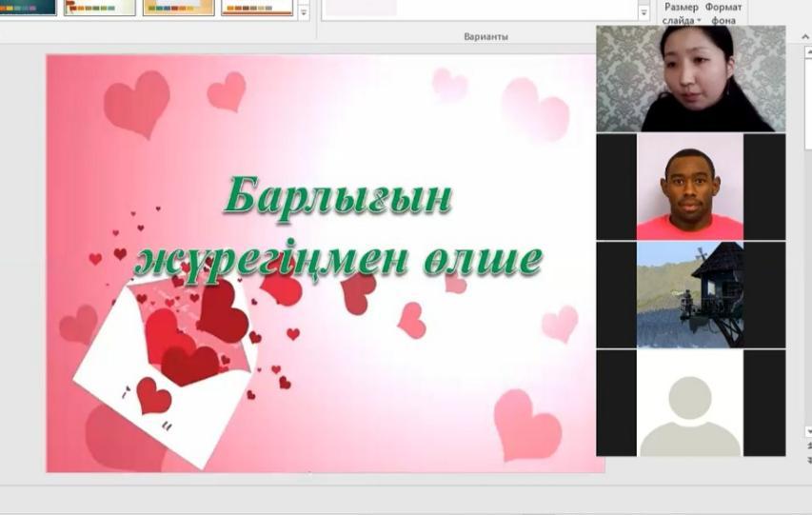This screenshot has width=812, height=515.
Task: Click the windmill house participant tile
Action: 690,294
